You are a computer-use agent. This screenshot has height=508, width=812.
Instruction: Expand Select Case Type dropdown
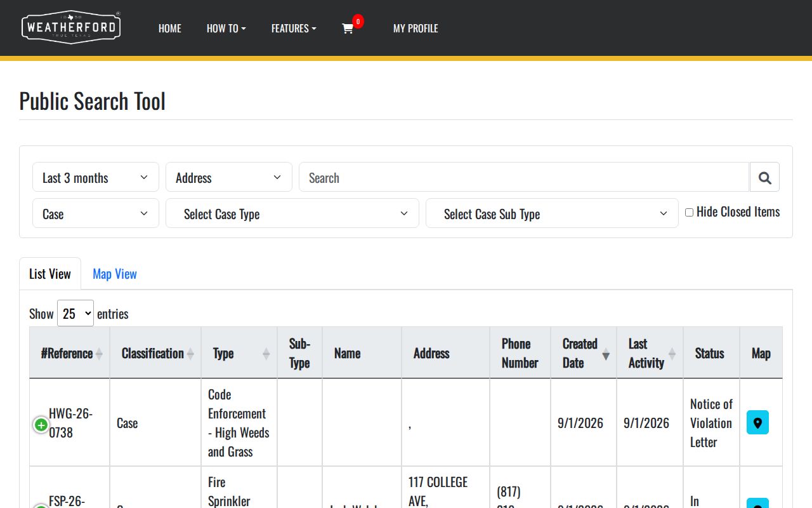click(292, 213)
